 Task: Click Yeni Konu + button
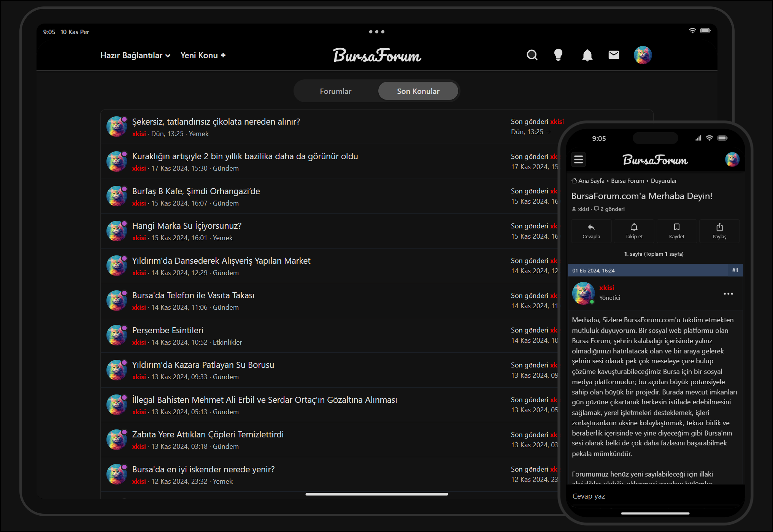coord(203,55)
